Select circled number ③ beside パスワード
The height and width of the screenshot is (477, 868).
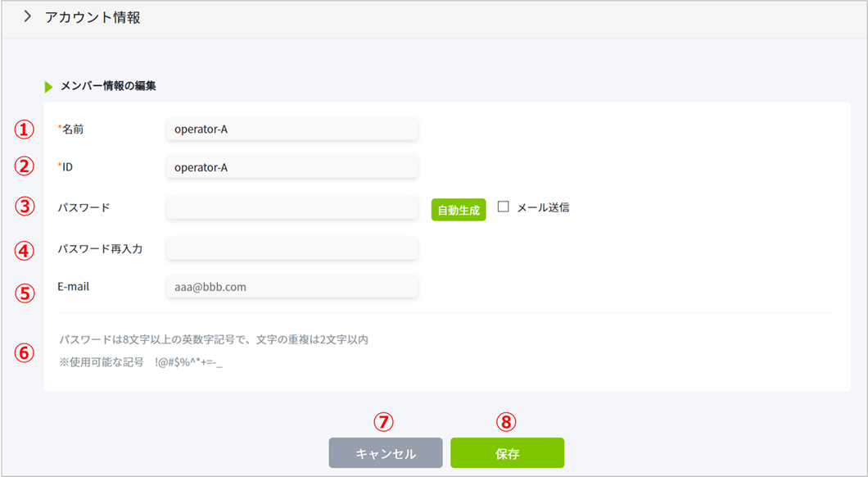coord(26,208)
